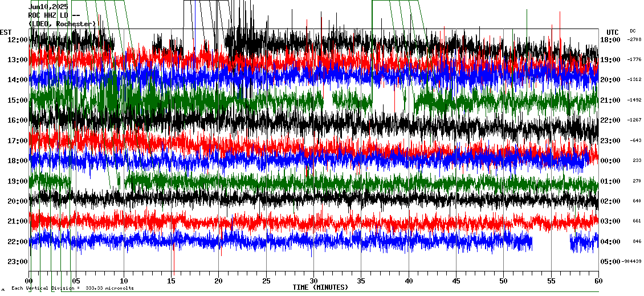
Task: Click the EST column header
Action: point(6,32)
